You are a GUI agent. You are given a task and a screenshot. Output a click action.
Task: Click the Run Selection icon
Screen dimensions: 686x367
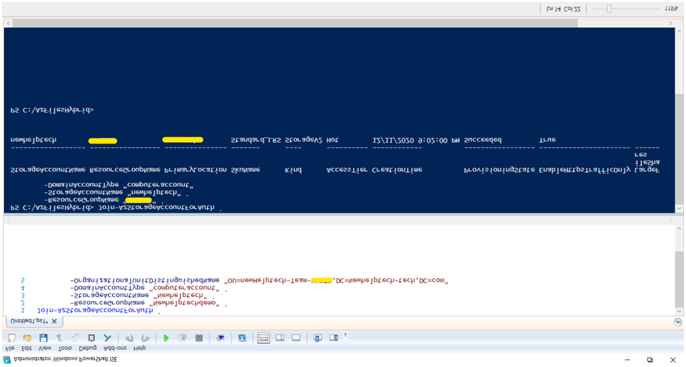coord(182,338)
